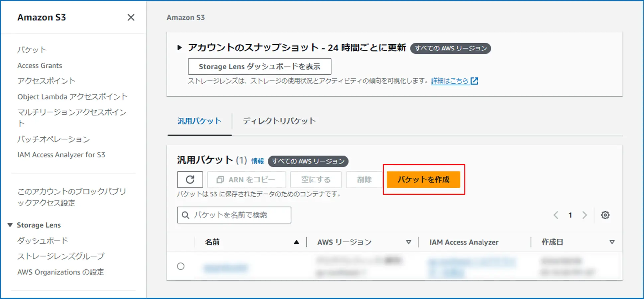The width and height of the screenshot is (644, 299).
Task: Click the page number 1 indicator
Action: point(570,215)
